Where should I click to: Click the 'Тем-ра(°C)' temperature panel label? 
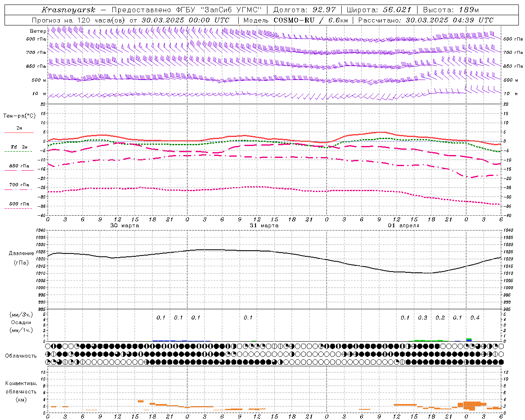(x=19, y=116)
